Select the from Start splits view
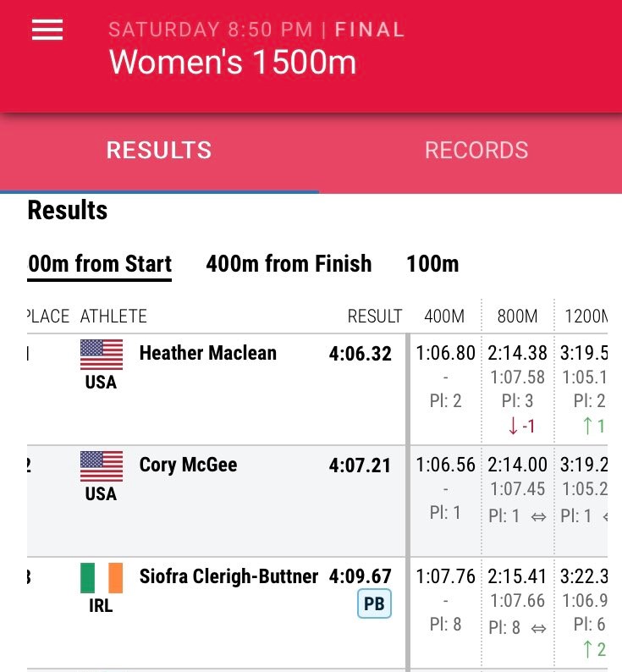The image size is (622, 672). point(100,263)
